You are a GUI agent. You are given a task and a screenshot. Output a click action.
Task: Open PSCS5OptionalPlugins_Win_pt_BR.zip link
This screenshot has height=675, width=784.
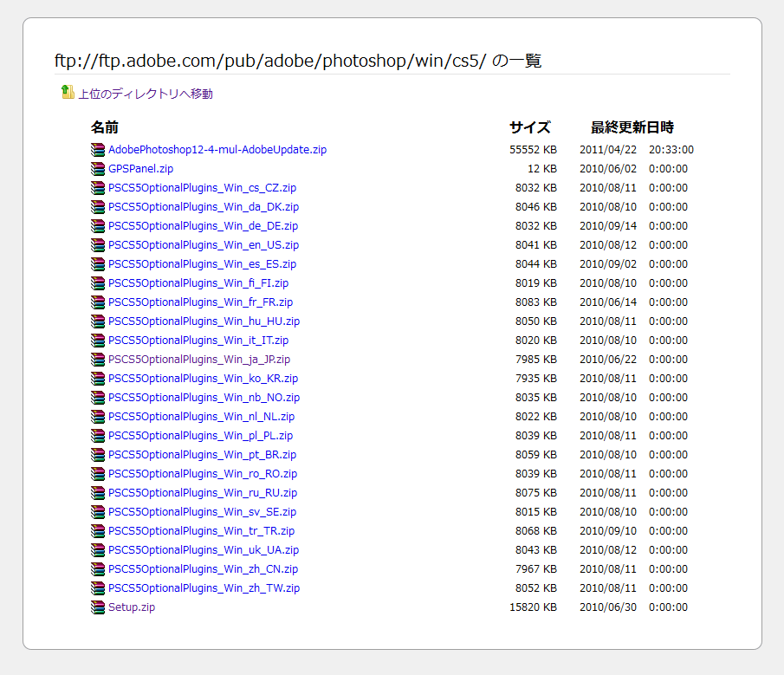point(203,453)
